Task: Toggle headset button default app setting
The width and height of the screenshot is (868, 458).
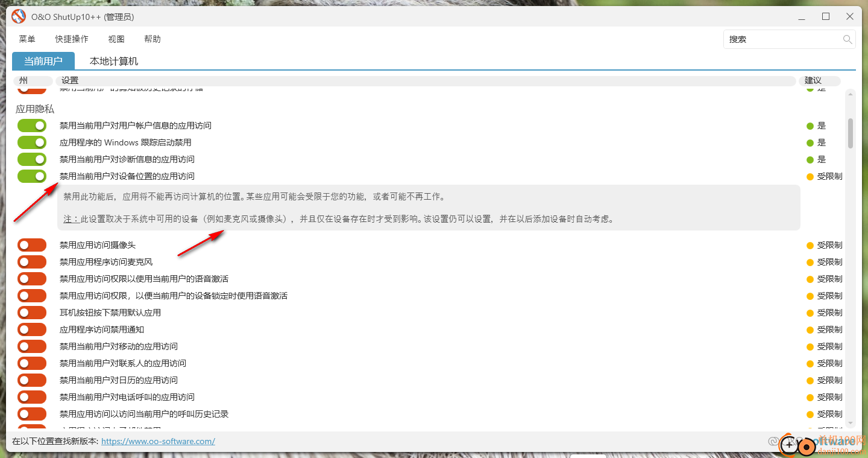Action: (x=32, y=313)
